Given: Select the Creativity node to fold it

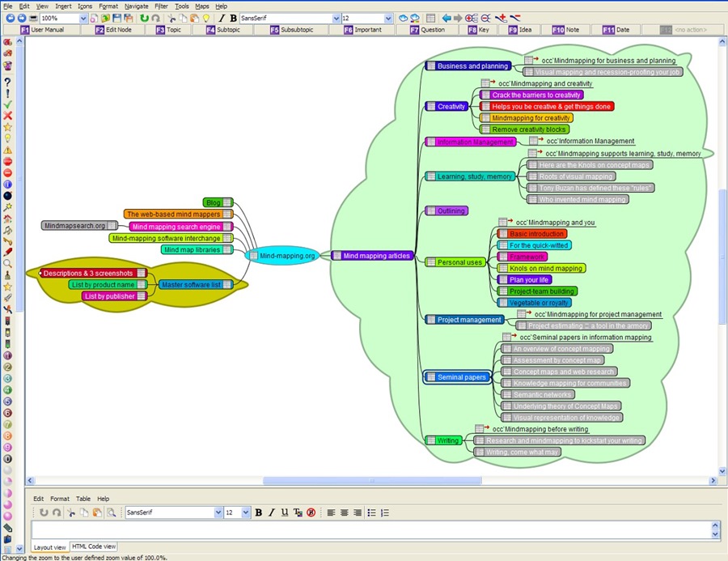Looking at the screenshot, I should [447, 106].
